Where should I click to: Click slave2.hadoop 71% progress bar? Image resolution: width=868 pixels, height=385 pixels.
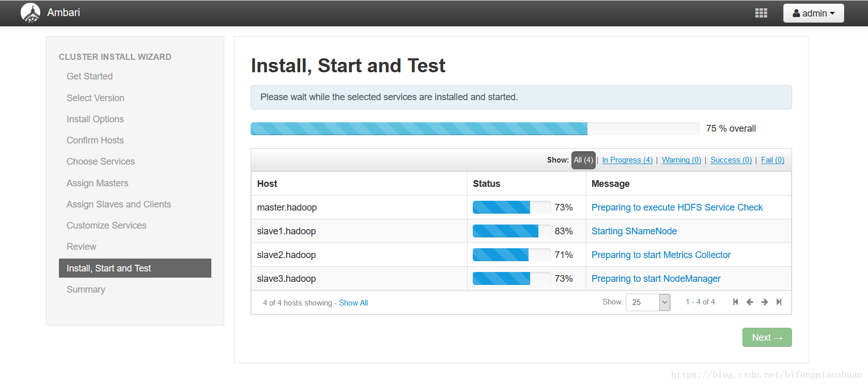click(512, 255)
